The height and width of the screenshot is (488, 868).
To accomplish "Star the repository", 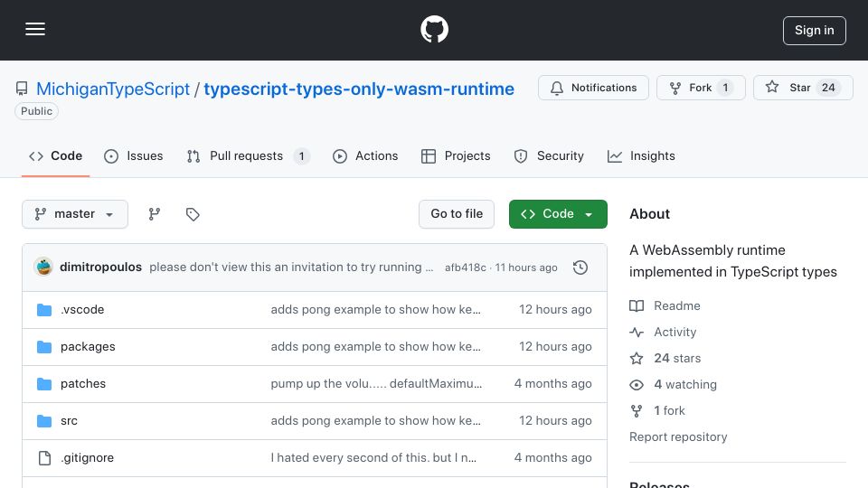I will point(803,88).
